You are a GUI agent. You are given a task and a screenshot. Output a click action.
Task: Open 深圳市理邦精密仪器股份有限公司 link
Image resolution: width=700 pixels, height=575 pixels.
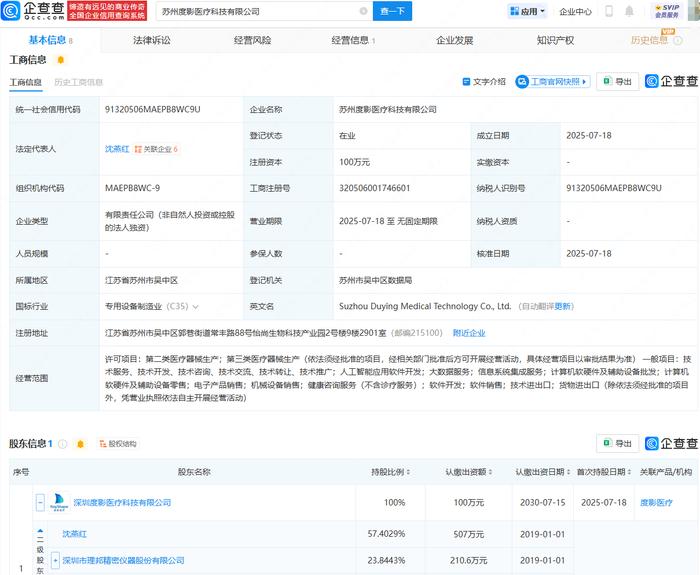[x=123, y=560]
